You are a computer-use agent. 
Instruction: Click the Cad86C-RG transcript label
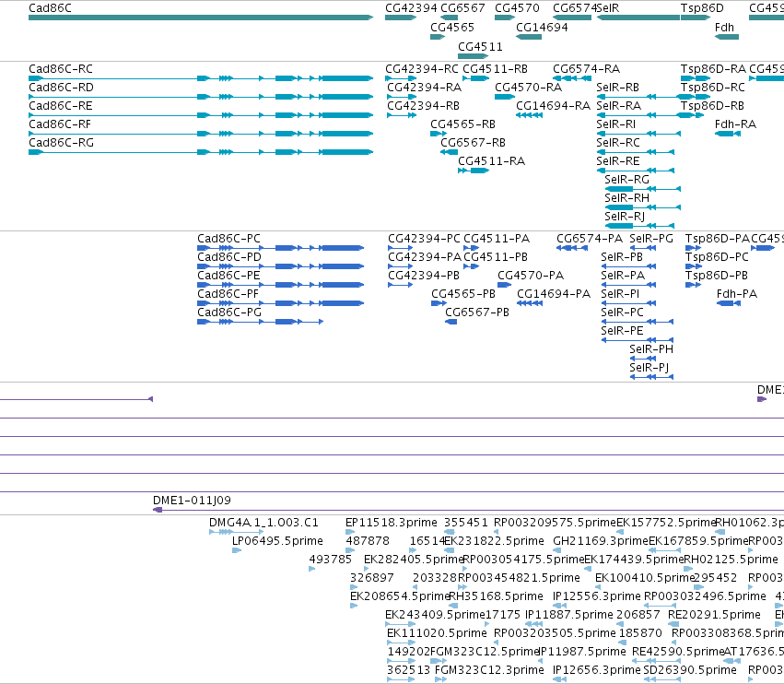(x=61, y=143)
